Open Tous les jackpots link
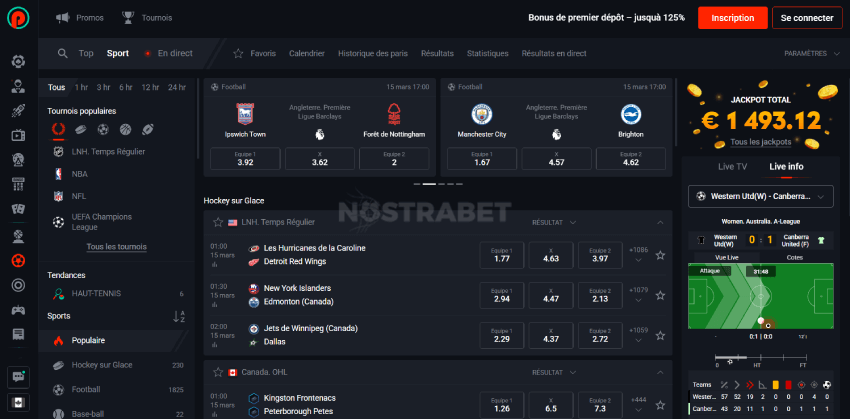Image resolution: width=850 pixels, height=419 pixels. coord(761,142)
